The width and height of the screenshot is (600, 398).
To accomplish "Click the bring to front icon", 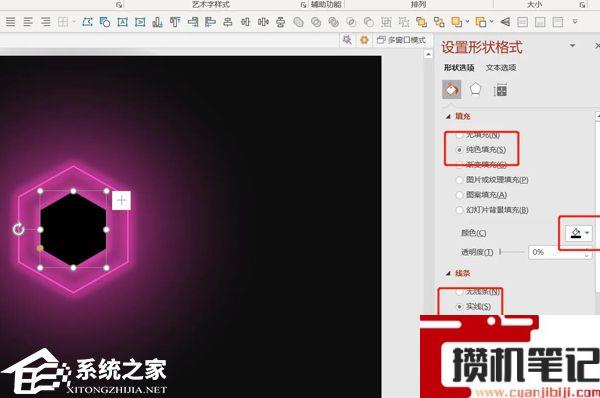I will tap(421, 22).
